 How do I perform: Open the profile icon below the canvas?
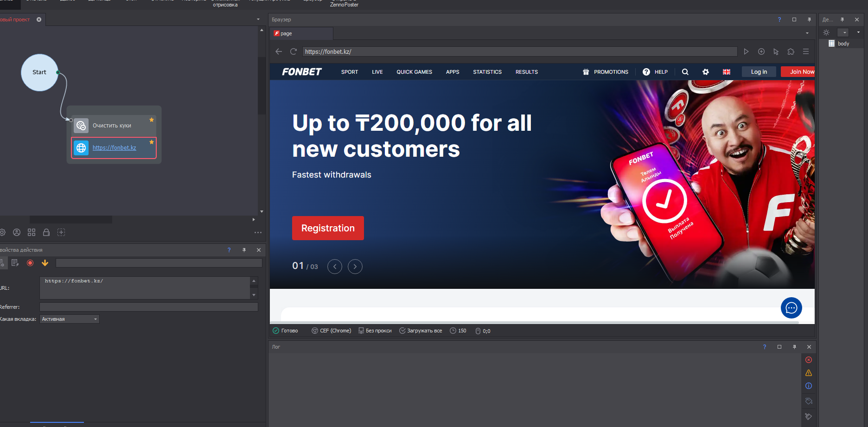click(x=17, y=232)
